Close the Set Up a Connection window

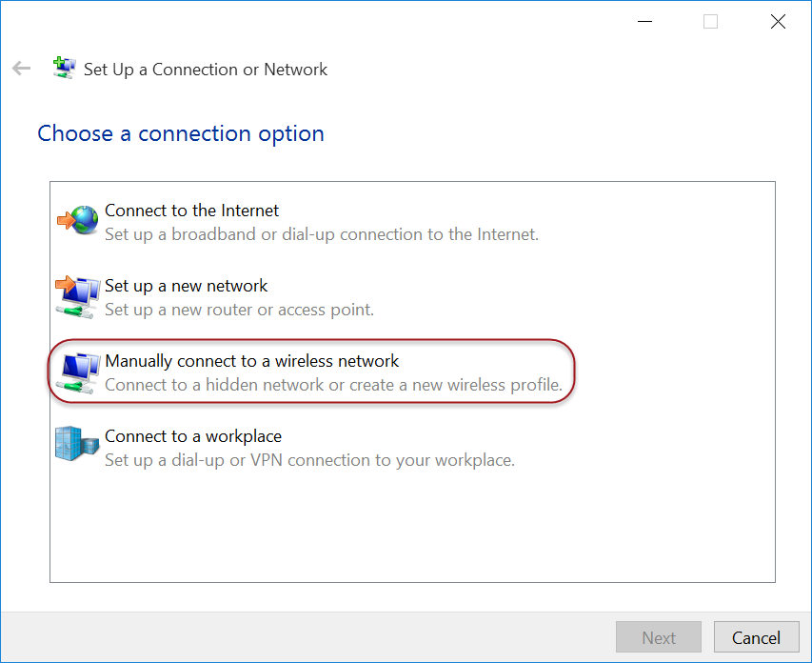778,22
